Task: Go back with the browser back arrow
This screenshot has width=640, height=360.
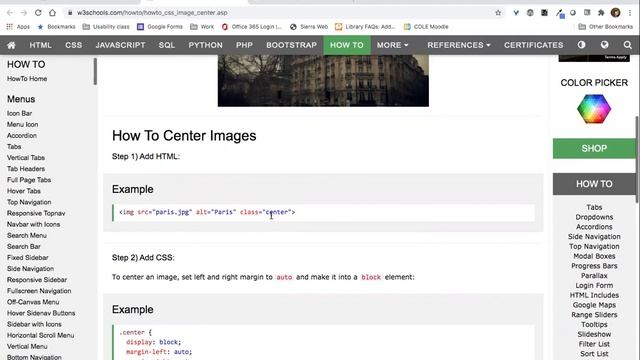Action: (x=10, y=13)
